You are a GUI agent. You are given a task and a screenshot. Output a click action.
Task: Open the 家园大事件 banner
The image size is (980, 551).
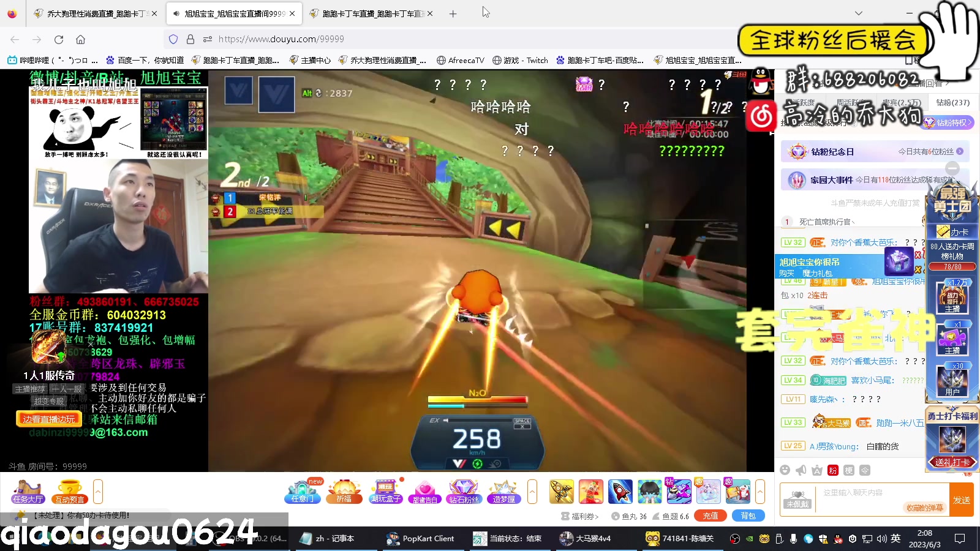(875, 180)
